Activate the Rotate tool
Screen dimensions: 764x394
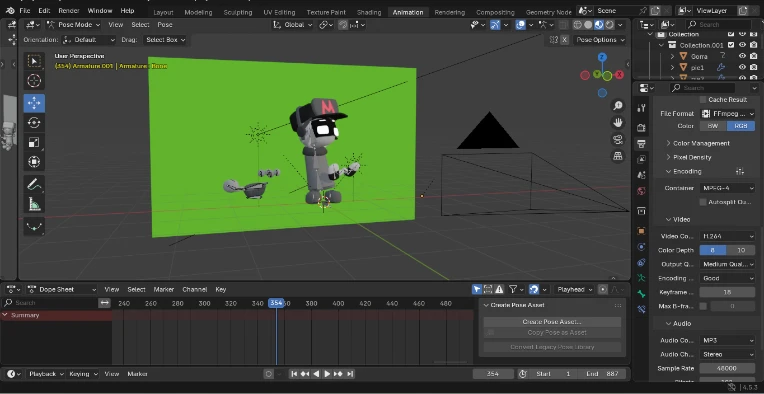pyautogui.click(x=34, y=122)
